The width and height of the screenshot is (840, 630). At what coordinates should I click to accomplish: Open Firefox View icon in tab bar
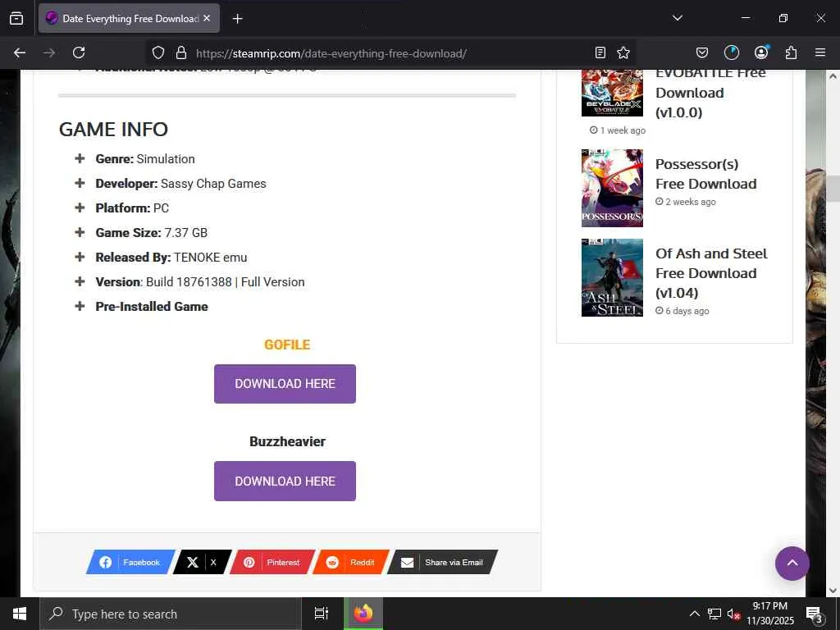[16, 18]
